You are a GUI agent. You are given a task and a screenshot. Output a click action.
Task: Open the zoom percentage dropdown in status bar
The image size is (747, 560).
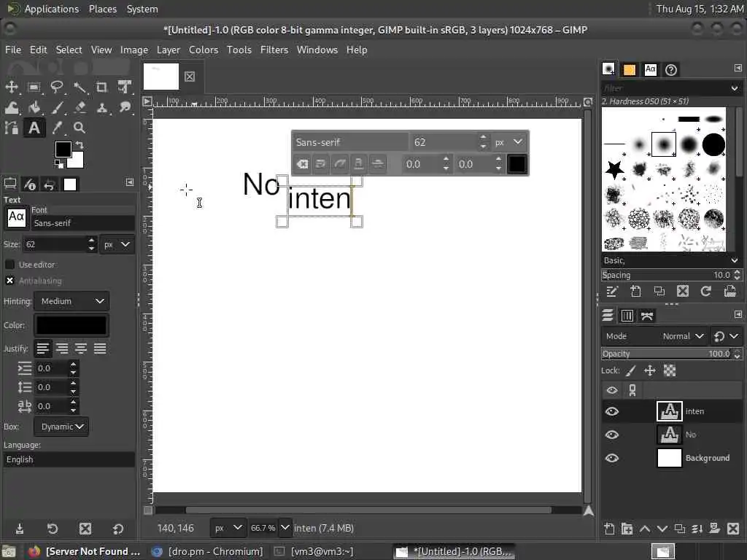tap(285, 528)
